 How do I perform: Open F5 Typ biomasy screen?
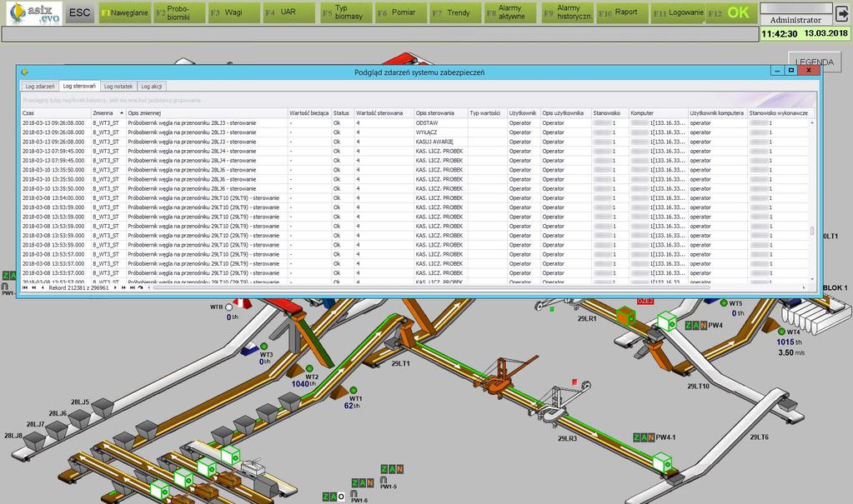point(345,12)
